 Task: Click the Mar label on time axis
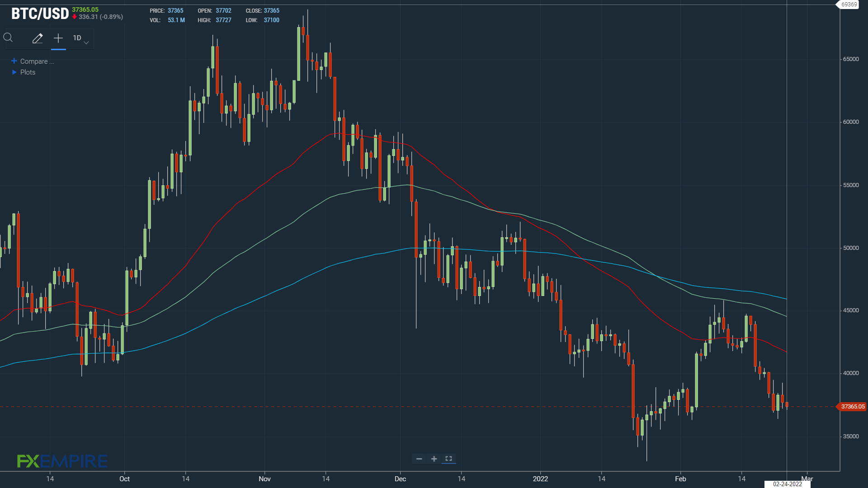click(x=807, y=479)
